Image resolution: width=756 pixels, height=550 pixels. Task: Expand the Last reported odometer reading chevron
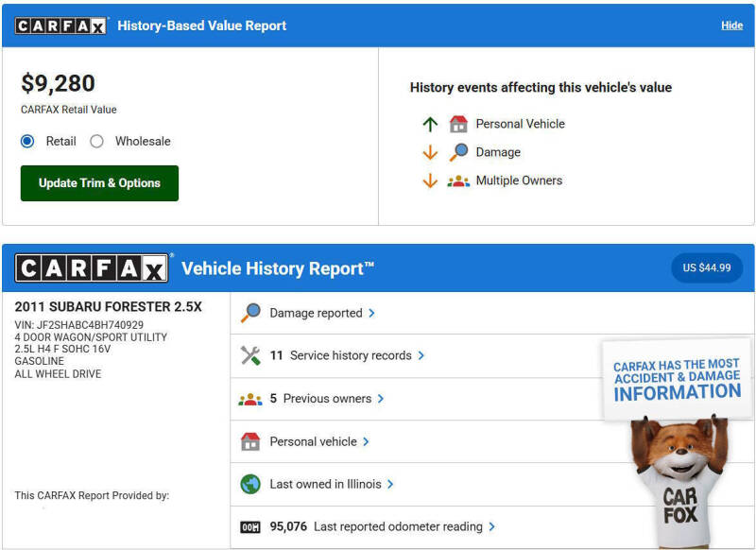coord(492,526)
